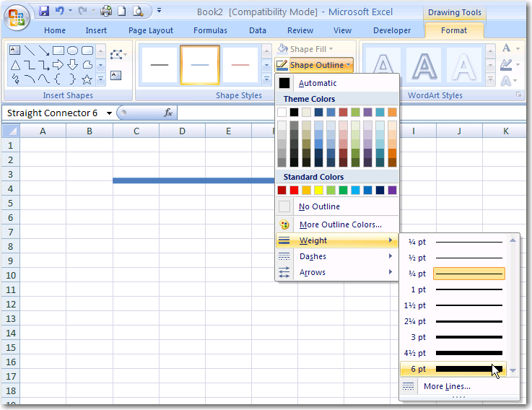Select the Oval shape
The width and height of the screenshot is (532, 410).
pos(72,51)
